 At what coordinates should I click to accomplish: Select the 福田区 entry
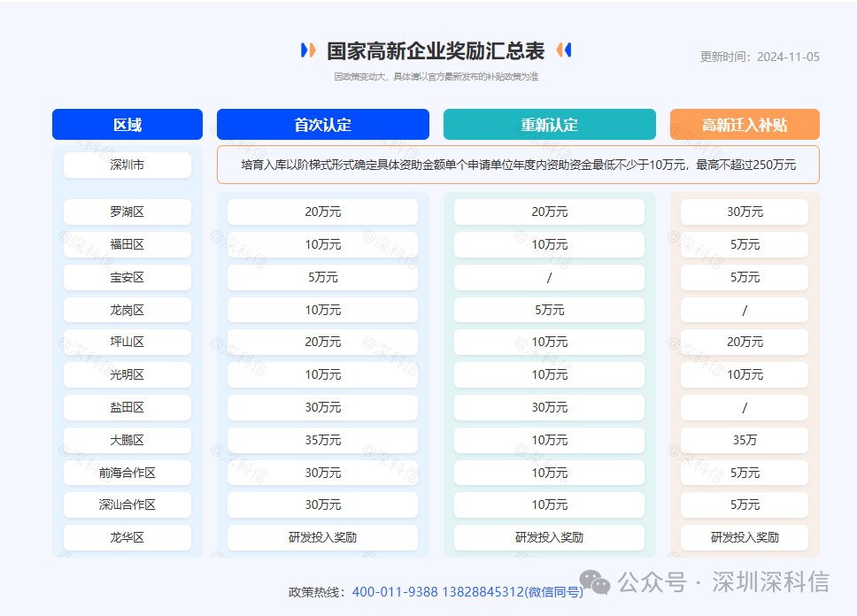pos(127,244)
